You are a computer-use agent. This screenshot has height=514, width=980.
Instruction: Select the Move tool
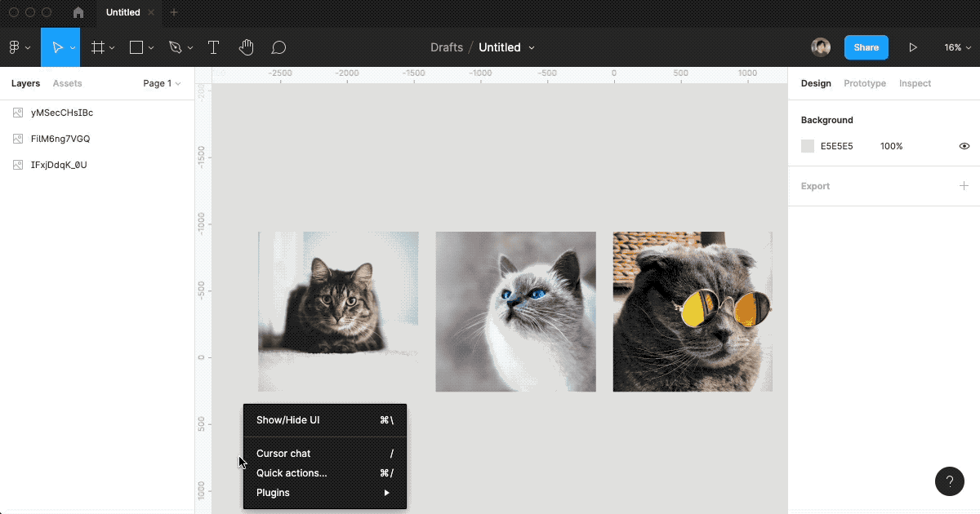(x=57, y=47)
